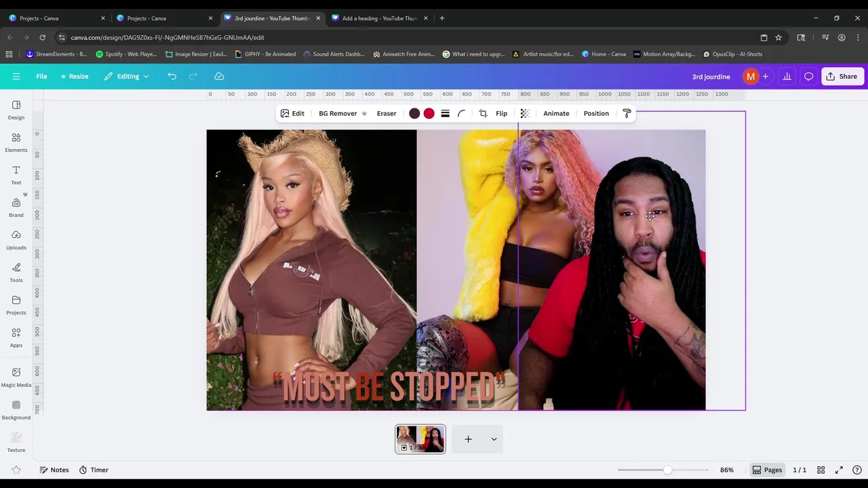The height and width of the screenshot is (488, 868).
Task: Click the 86% zoom value
Action: (727, 470)
